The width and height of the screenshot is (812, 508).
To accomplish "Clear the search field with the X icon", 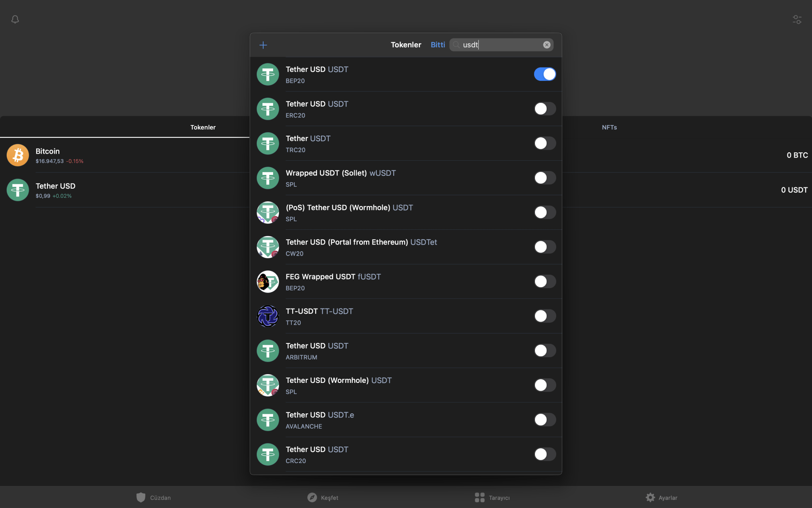I will (546, 45).
